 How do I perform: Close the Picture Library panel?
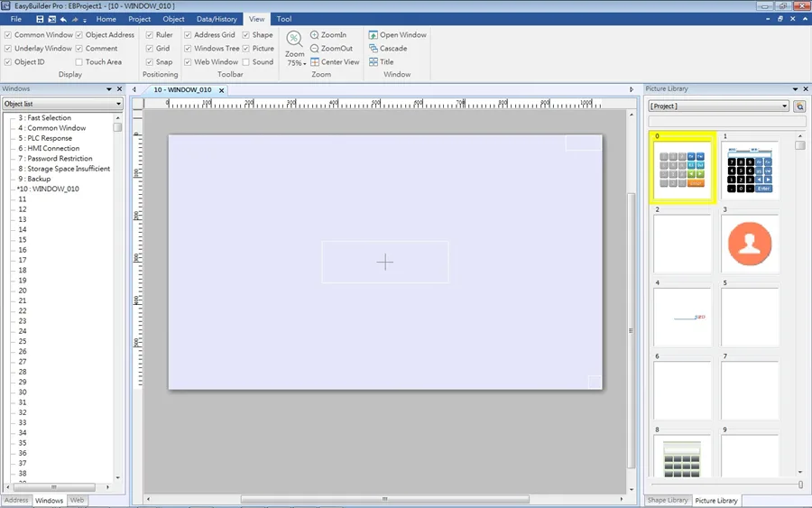806,89
